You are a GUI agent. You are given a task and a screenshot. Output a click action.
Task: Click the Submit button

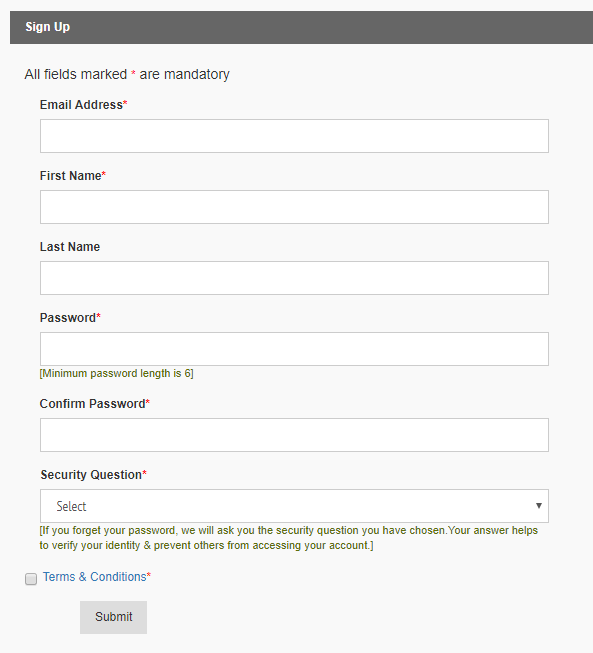[113, 617]
